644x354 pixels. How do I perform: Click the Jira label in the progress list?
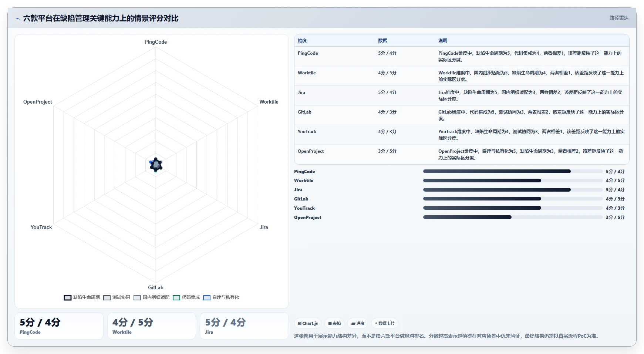(298, 190)
